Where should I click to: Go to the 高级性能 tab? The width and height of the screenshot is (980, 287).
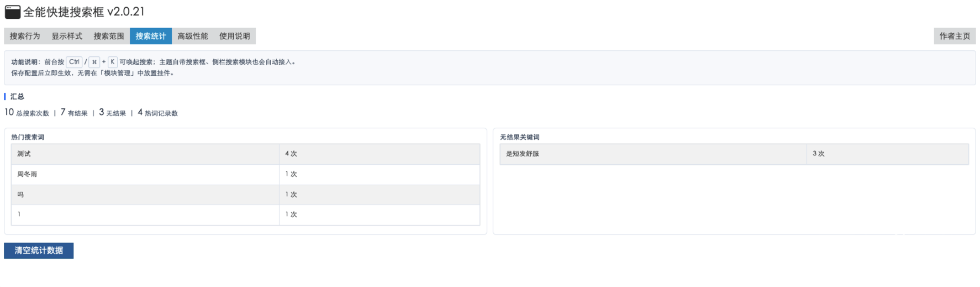[193, 36]
